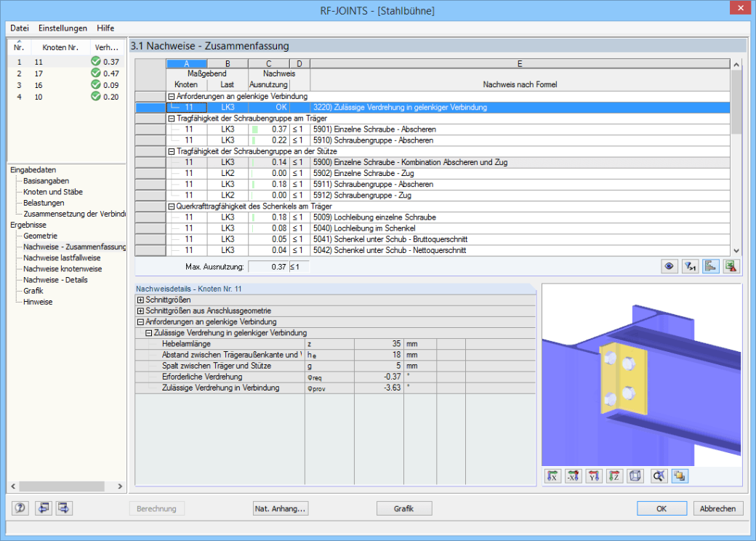Set view in Y direction

[x=594, y=476]
